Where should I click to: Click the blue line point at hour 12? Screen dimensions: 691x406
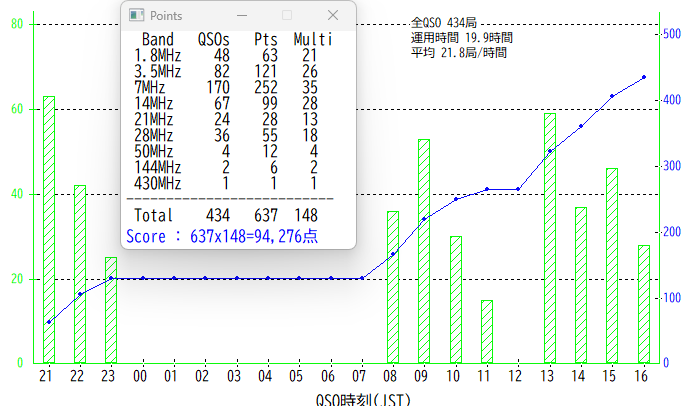pos(518,189)
